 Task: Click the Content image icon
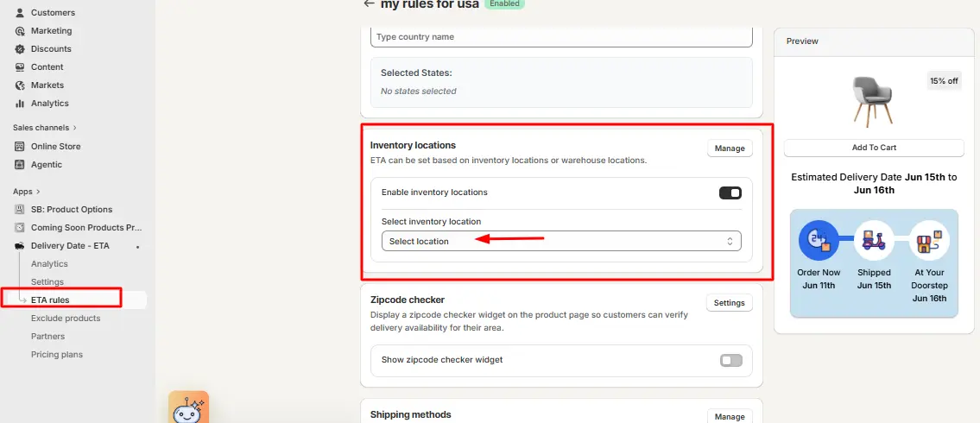pos(19,66)
